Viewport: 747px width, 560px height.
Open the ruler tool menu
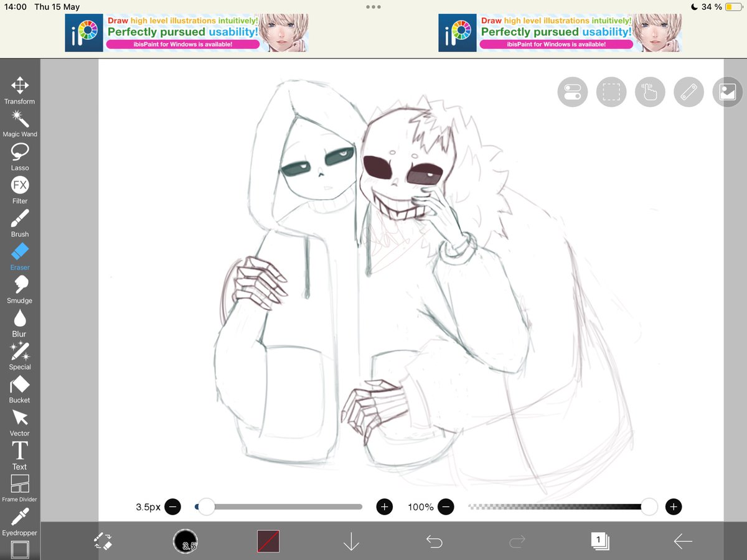point(688,93)
